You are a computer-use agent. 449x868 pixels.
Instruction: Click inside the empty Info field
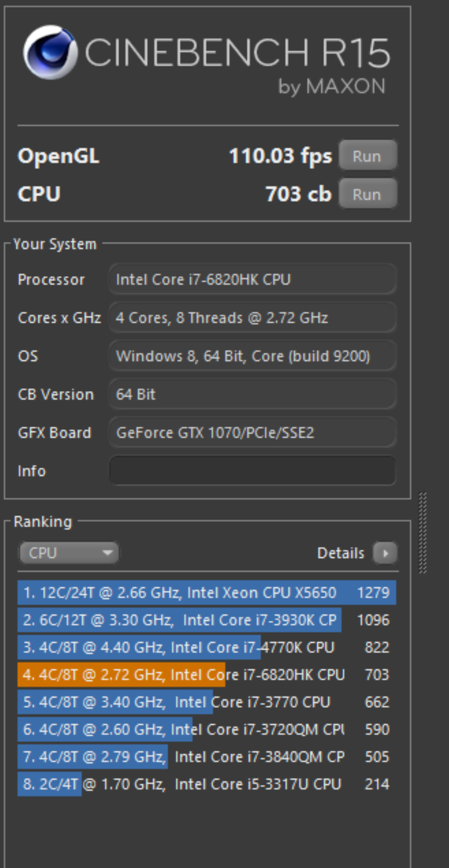tap(252, 471)
